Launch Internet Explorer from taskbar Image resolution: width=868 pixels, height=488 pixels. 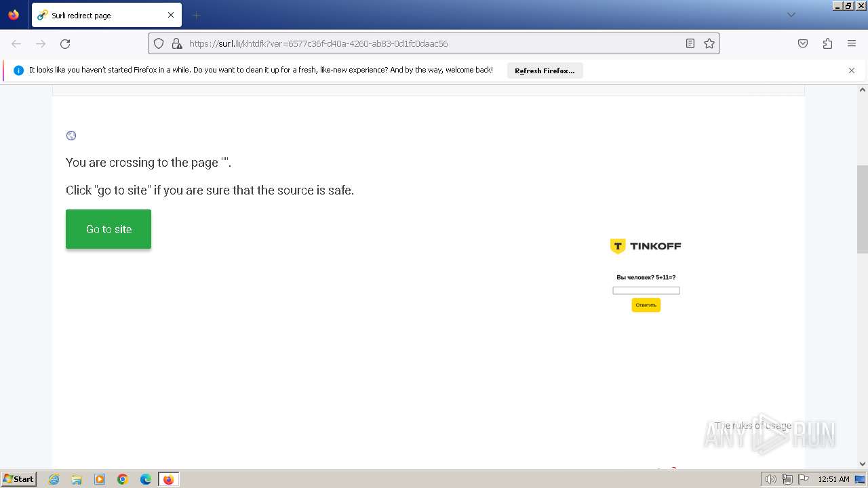click(x=54, y=479)
